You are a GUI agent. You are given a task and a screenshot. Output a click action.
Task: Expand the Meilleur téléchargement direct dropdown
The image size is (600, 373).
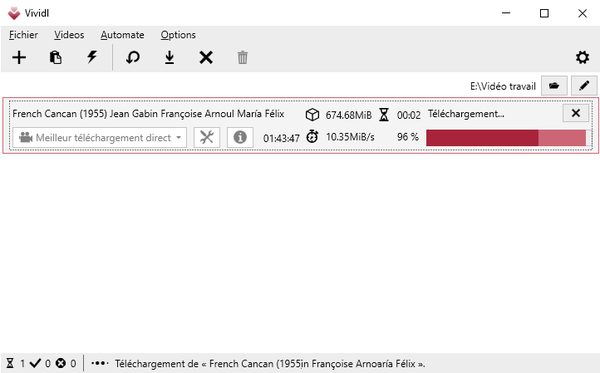[x=99, y=138]
